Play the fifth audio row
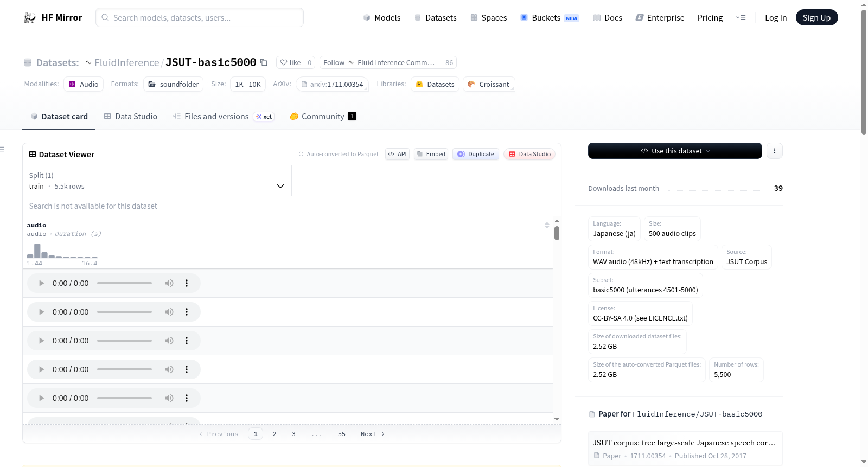 (x=41, y=398)
